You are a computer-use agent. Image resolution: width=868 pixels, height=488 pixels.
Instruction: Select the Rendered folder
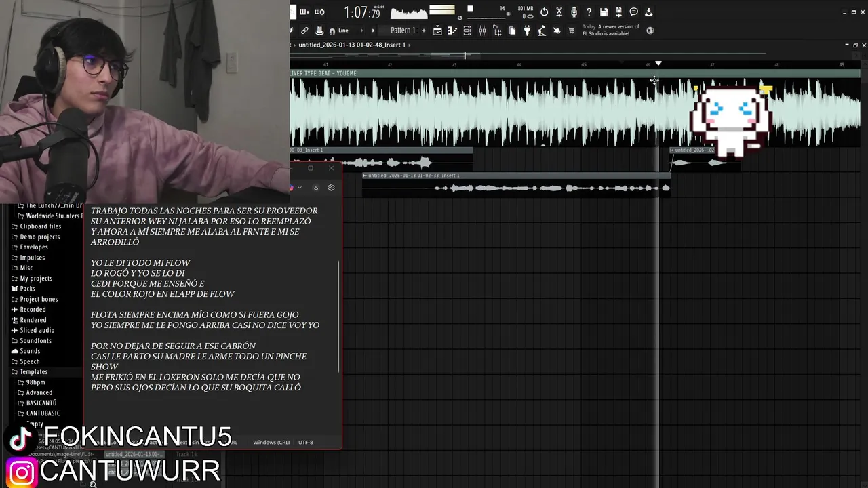(28, 320)
